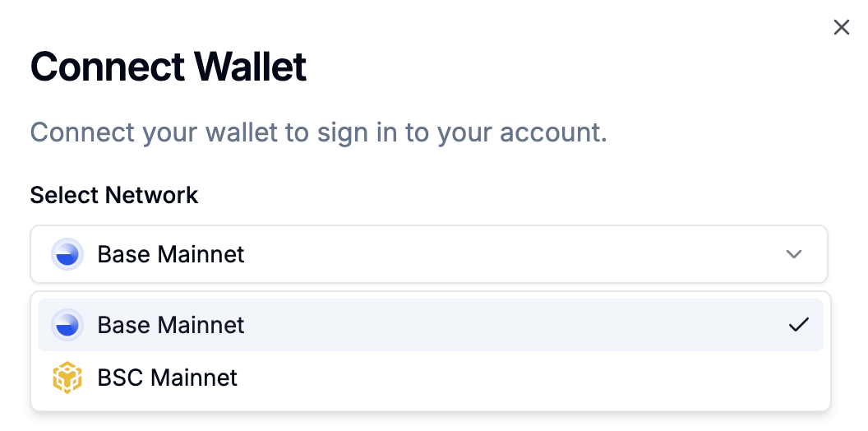Click the Select Network label
Image resolution: width=868 pixels, height=431 pixels.
(x=114, y=195)
